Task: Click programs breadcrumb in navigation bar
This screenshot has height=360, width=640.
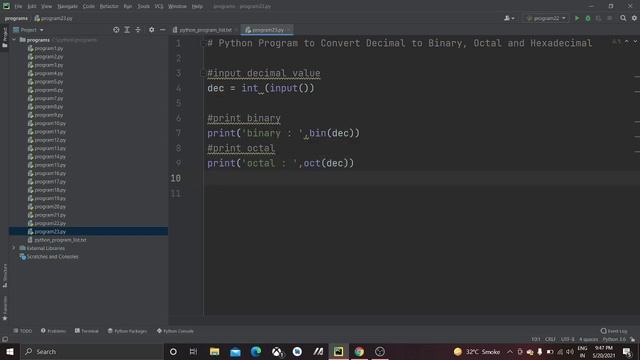Action: (x=16, y=18)
